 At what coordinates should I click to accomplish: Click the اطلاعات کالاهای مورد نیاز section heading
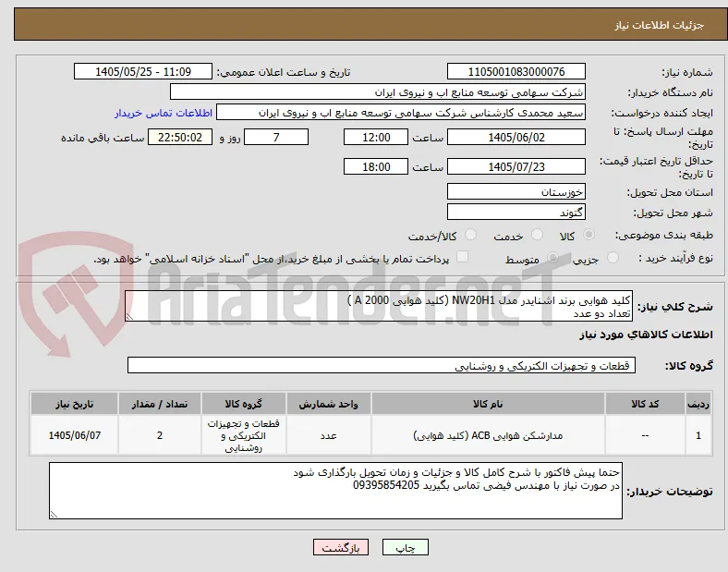click(646, 335)
